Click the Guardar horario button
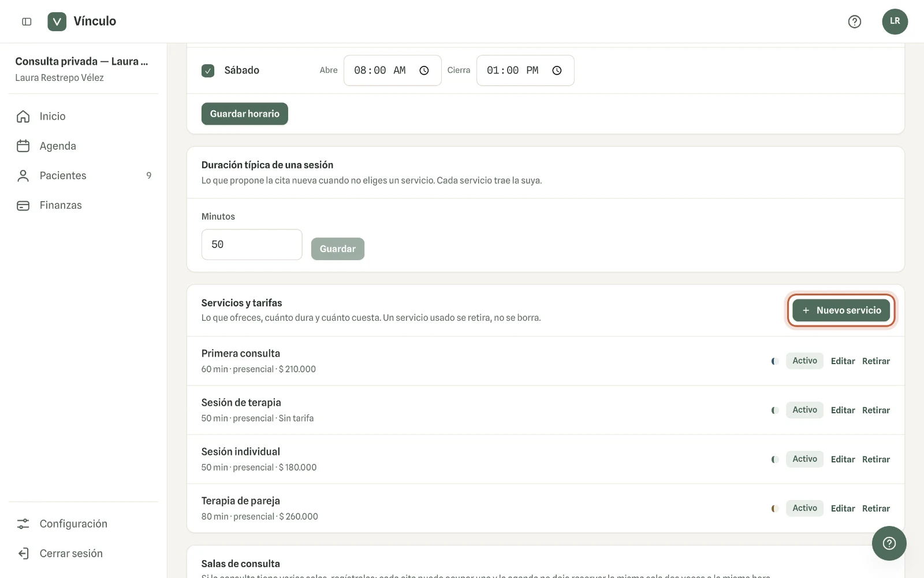 point(245,114)
